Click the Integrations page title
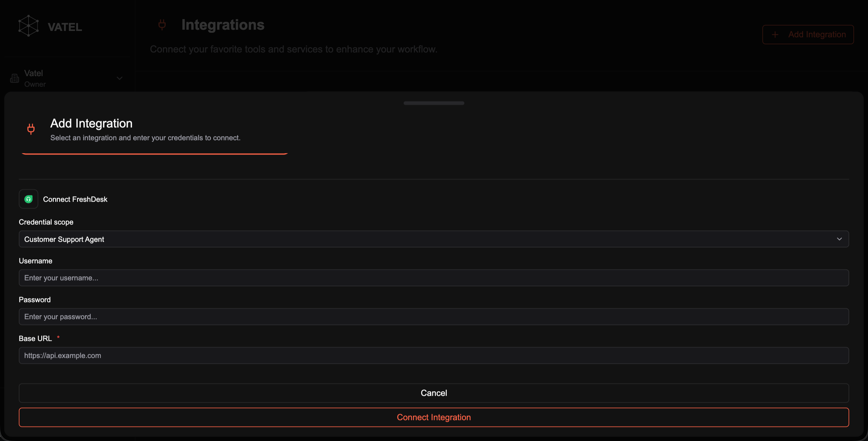The image size is (868, 441). (223, 25)
